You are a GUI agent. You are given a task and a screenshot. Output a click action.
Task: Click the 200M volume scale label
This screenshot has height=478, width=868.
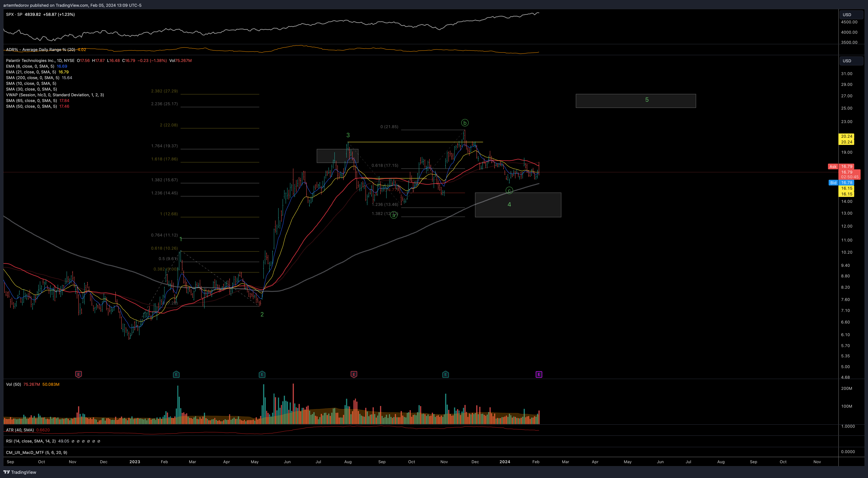coord(847,389)
